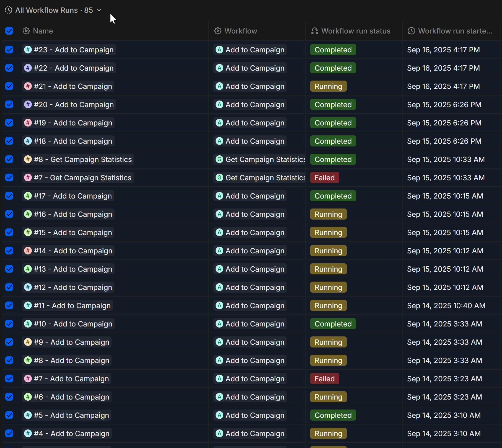Click the A workflow icon in row #7 Add to Campaign
Screen dimensions: 502x448
click(219, 379)
